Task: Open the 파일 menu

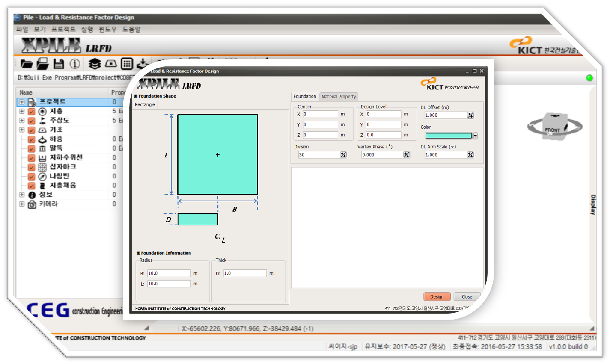Action: (x=22, y=29)
